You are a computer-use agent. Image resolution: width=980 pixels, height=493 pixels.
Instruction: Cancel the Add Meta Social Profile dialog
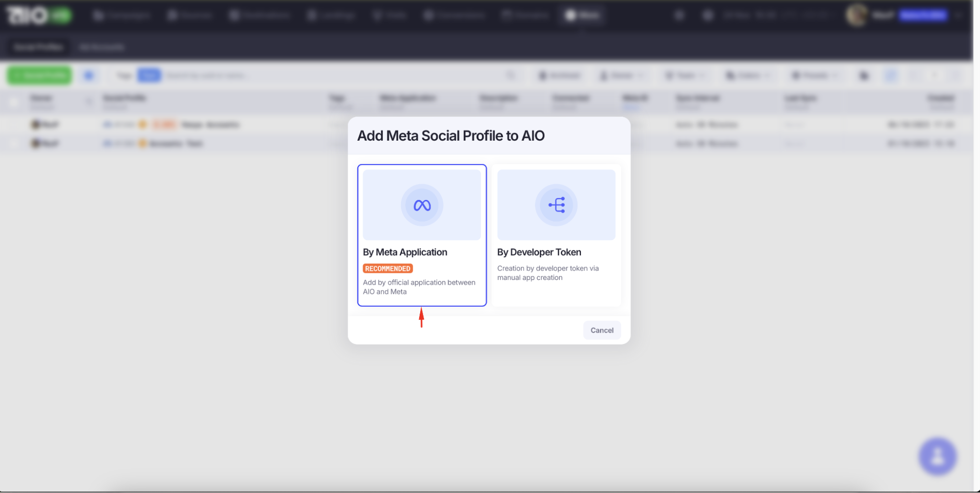pos(602,330)
